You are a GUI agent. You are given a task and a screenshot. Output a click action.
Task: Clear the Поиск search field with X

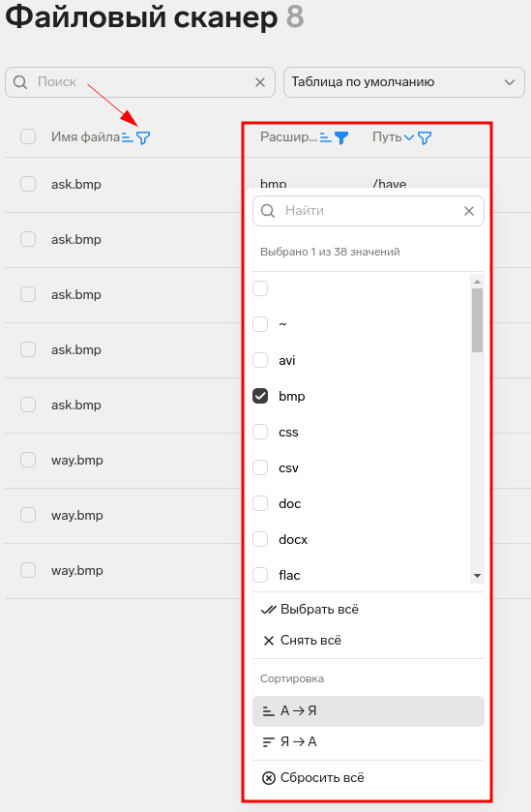260,82
